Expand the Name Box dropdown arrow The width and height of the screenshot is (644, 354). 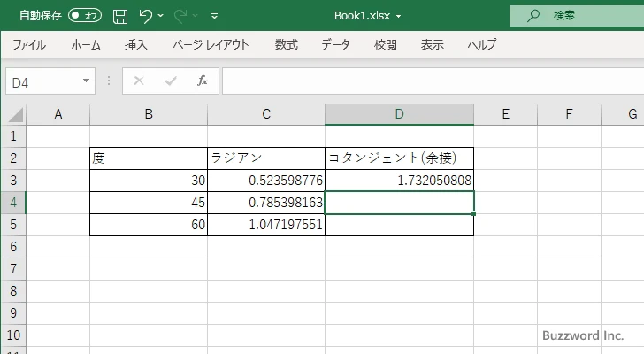(x=87, y=81)
